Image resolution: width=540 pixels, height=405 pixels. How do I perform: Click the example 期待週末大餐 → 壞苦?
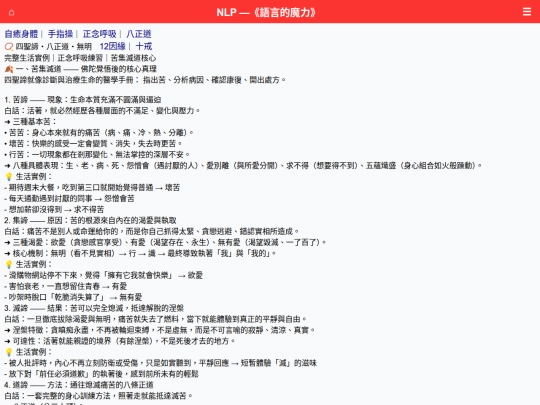92,188
